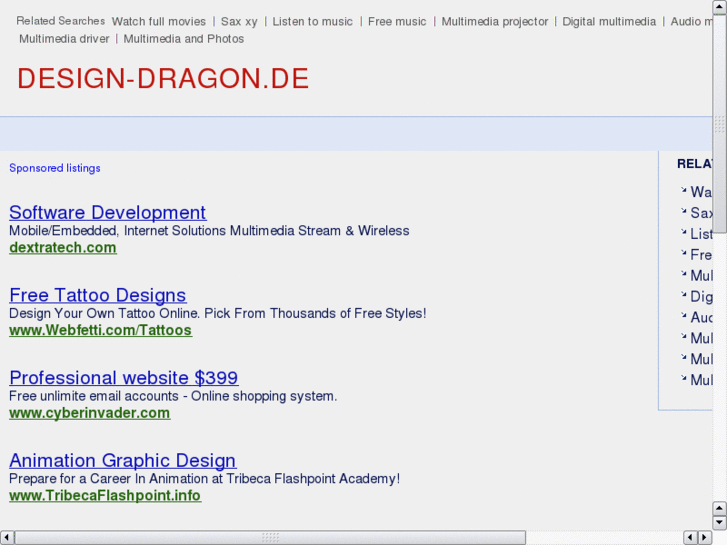
Task: Click the Design Your Own Tattoo Online description
Action: coord(217,314)
